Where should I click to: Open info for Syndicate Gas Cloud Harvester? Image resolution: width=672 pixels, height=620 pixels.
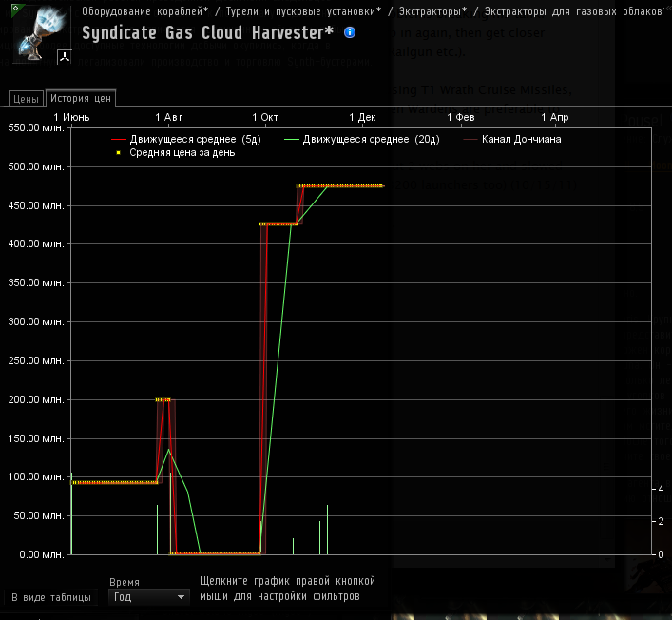click(x=350, y=32)
